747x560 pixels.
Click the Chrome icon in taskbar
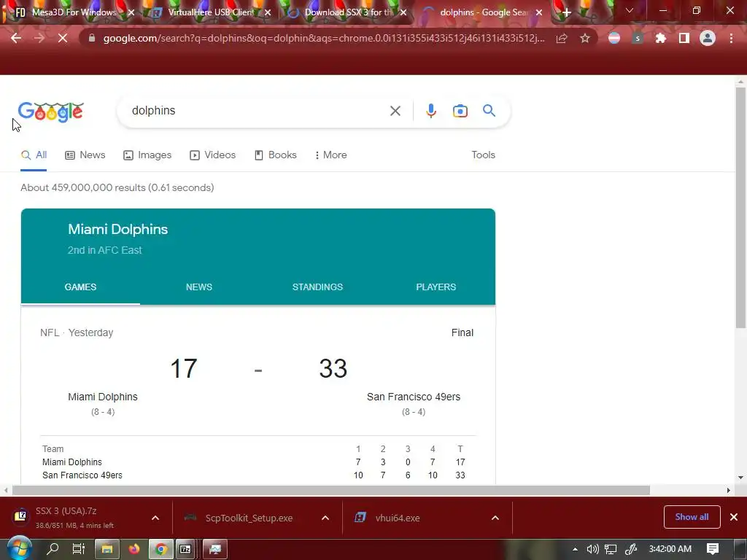(161, 549)
